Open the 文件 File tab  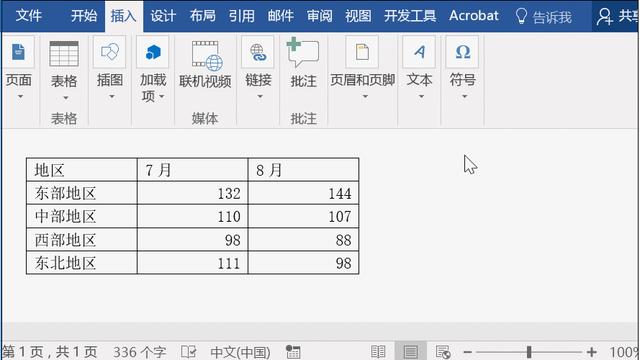pos(29,16)
